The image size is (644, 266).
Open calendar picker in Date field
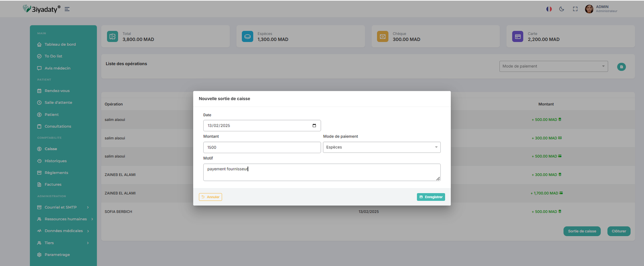tap(314, 126)
